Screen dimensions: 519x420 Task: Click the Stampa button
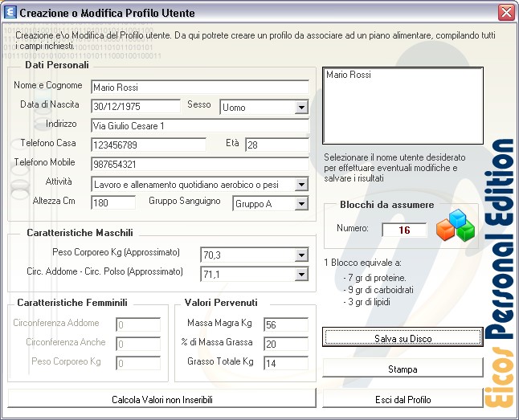(403, 369)
